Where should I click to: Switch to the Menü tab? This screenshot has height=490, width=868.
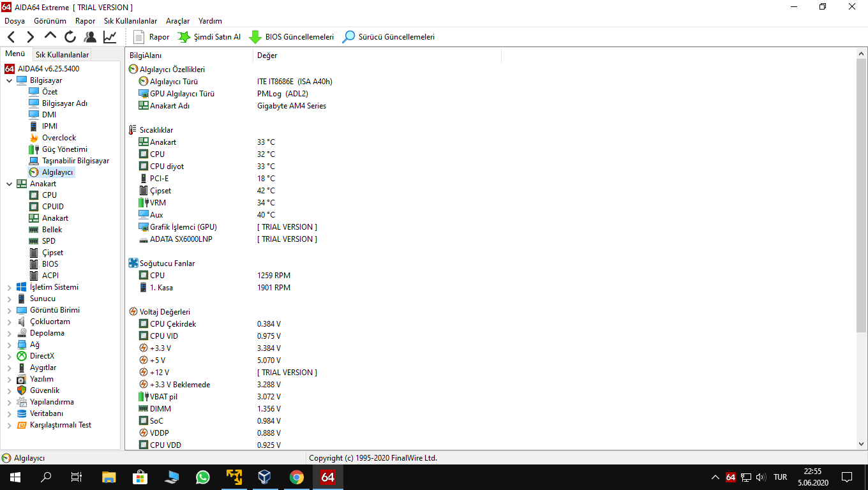pos(15,54)
